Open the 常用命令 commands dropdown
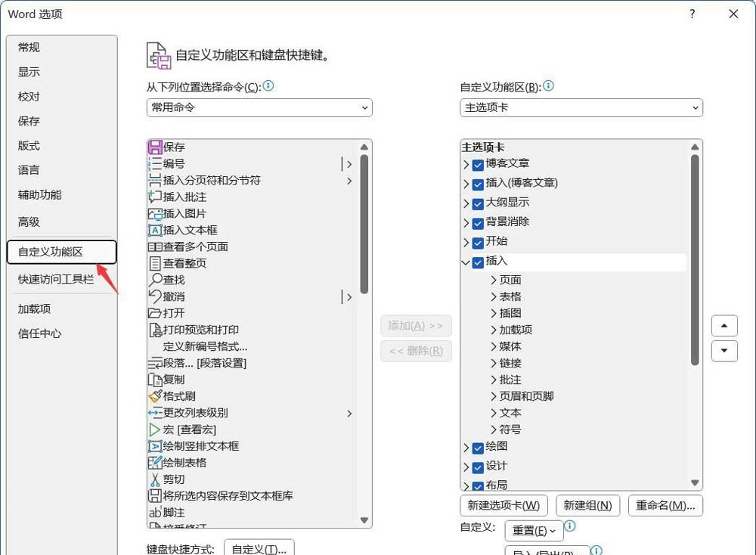Image resolution: width=756 pixels, height=555 pixels. coord(259,107)
